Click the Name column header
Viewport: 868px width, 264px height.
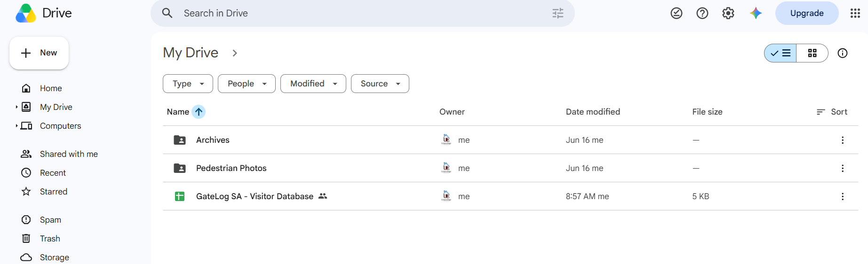point(178,112)
